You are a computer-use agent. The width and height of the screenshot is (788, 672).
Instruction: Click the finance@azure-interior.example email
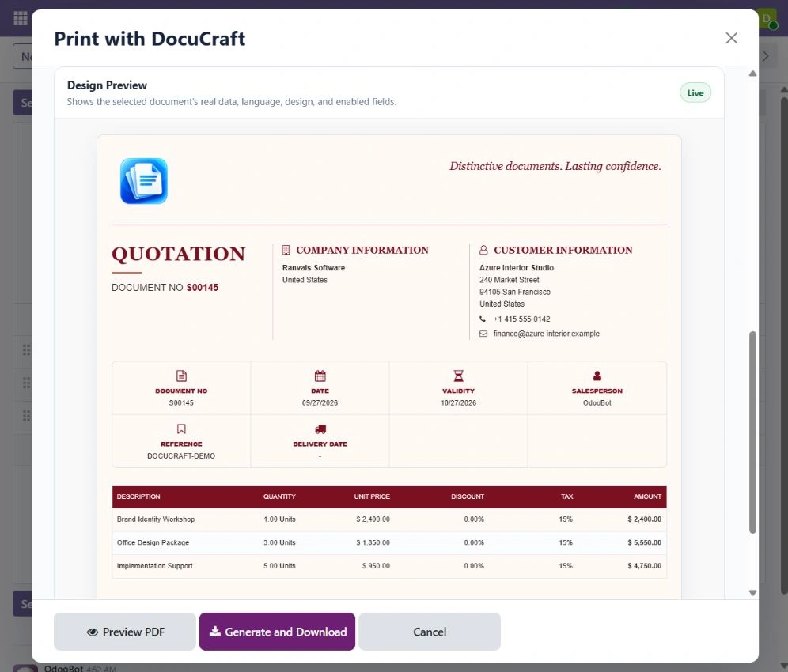click(x=546, y=334)
